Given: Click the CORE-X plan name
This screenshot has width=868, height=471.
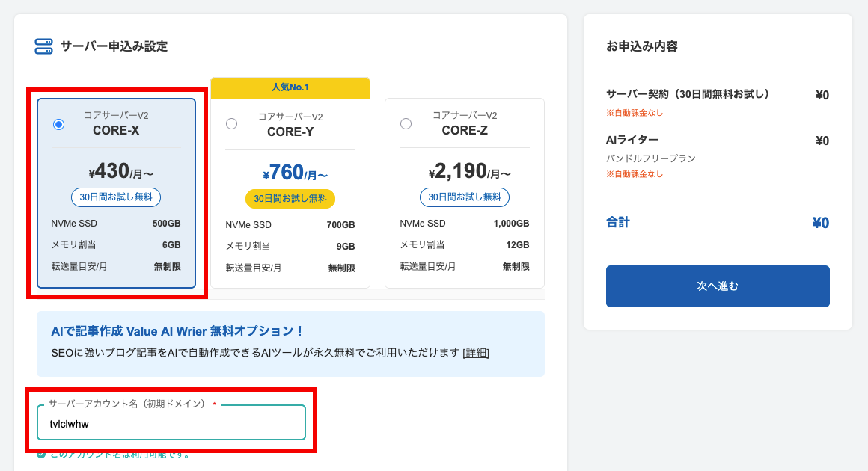Looking at the screenshot, I should (116, 131).
